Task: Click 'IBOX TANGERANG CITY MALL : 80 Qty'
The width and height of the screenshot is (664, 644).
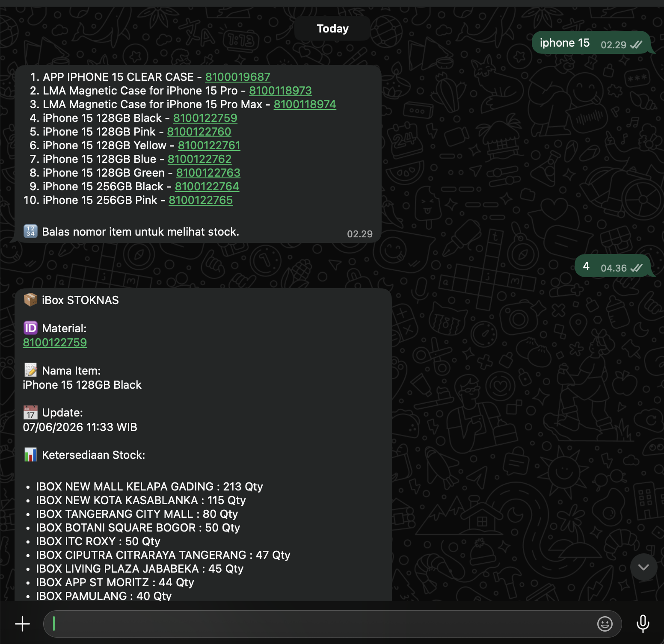Action: click(137, 514)
